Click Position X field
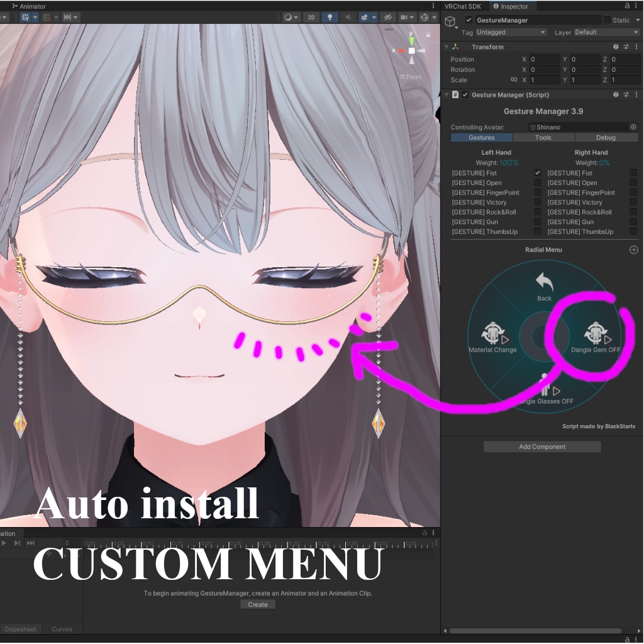644x644 pixels. click(544, 59)
